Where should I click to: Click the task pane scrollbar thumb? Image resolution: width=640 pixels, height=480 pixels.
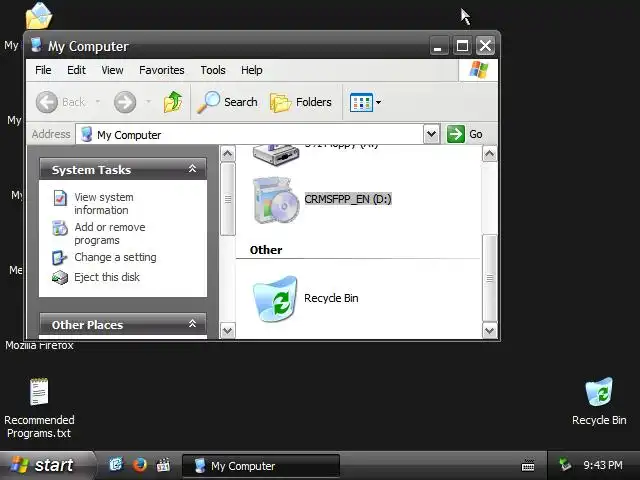(228, 199)
